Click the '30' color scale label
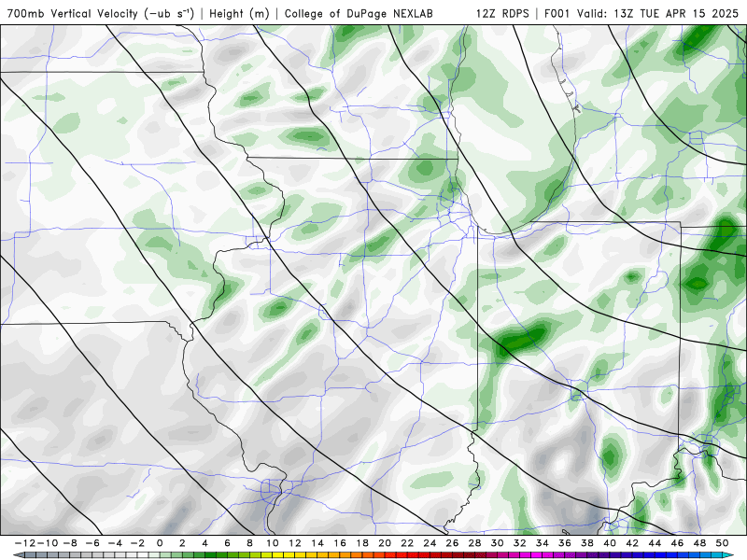Image resolution: width=747 pixels, height=560 pixels. [x=498, y=543]
